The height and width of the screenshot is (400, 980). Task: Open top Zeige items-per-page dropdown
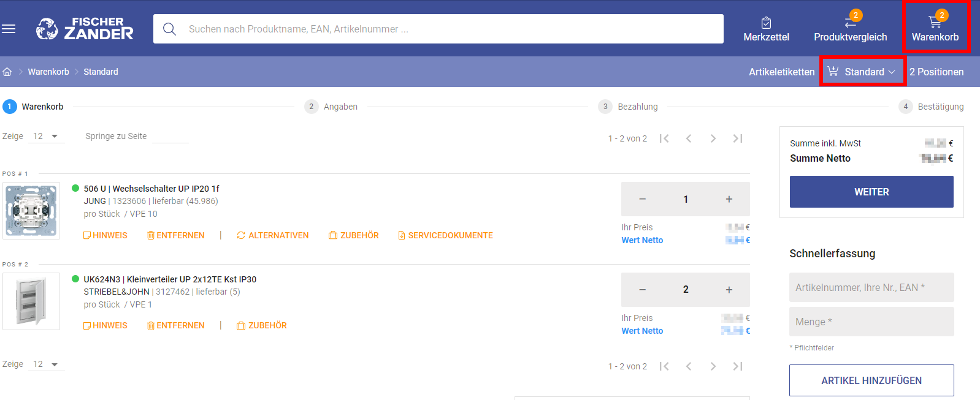pyautogui.click(x=46, y=136)
